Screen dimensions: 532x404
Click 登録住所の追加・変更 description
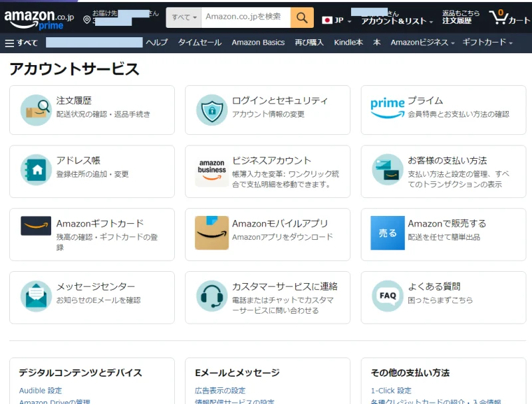[x=92, y=174]
